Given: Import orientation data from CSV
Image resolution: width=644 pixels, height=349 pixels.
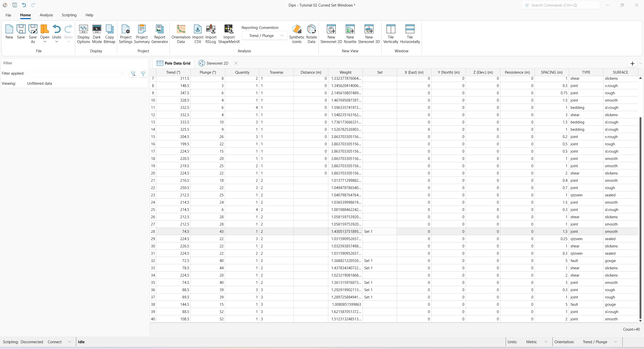Looking at the screenshot, I should (x=197, y=34).
